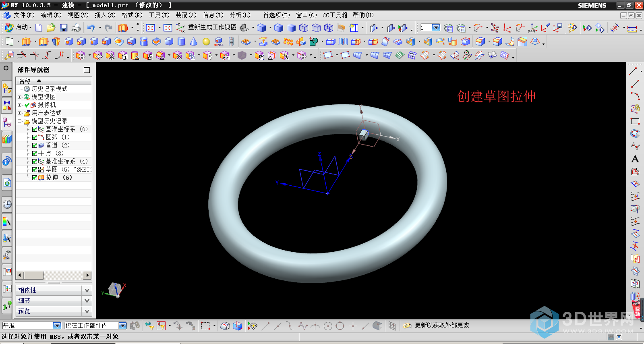This screenshot has width=644, height=344.
Task: Open the work layer number dropdown
Action: [x=436, y=28]
